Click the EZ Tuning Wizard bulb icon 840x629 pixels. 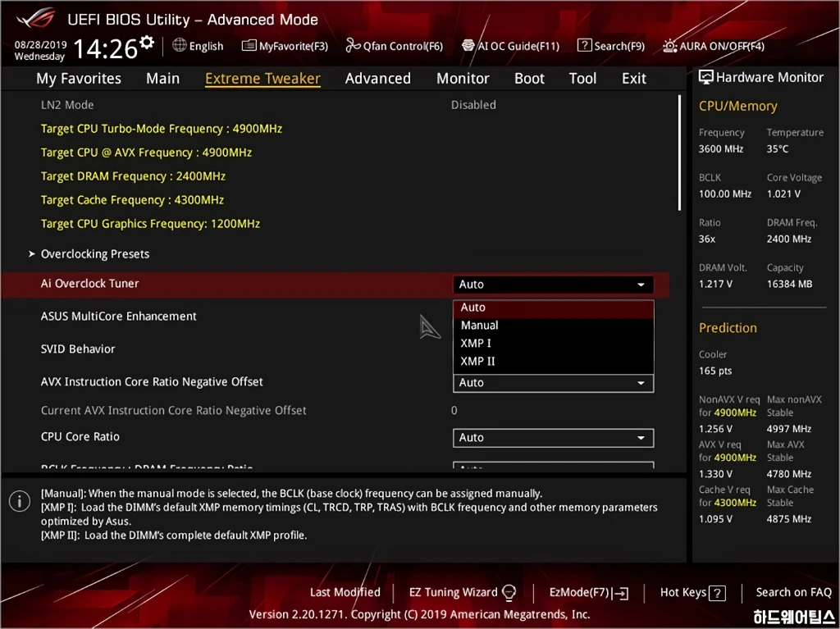pyautogui.click(x=509, y=592)
